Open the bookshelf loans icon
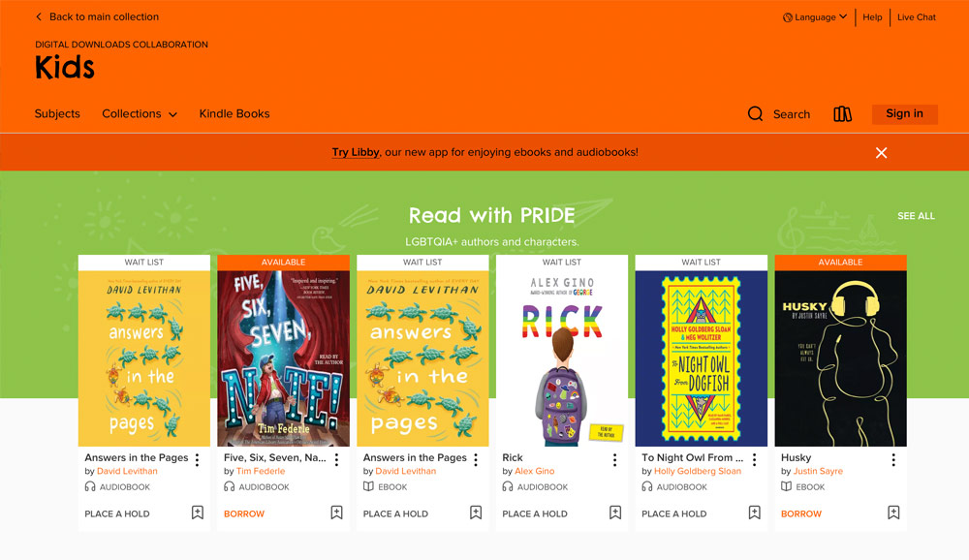This screenshot has width=969, height=560. (842, 114)
